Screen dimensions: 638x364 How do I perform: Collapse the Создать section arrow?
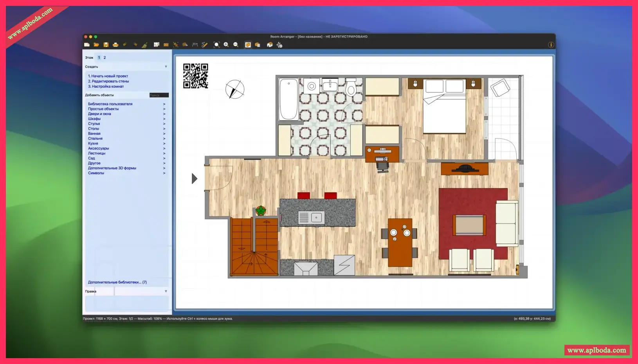[166, 67]
